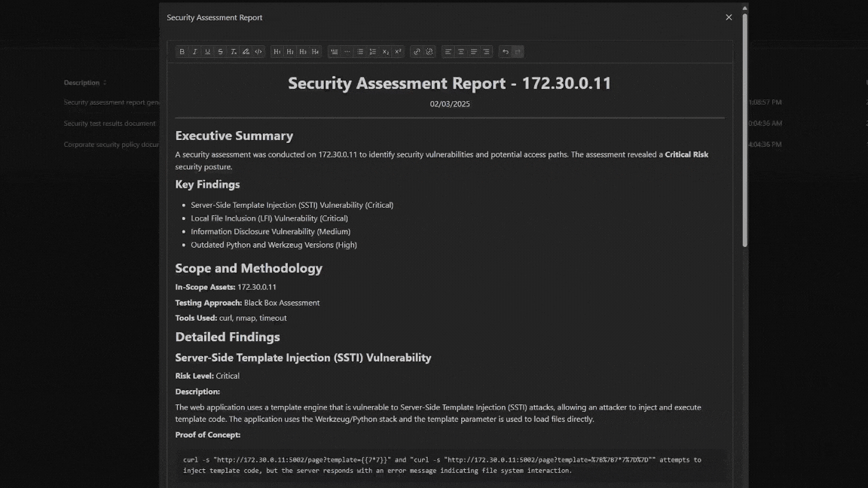The image size is (868, 488).
Task: Apply strikethrough formatting
Action: [x=220, y=51]
